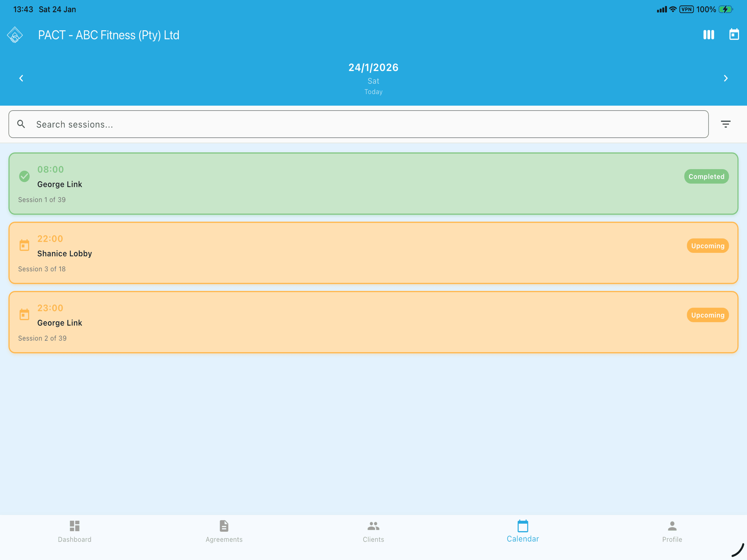Select the Calendar tab
747x560 pixels.
click(x=523, y=531)
